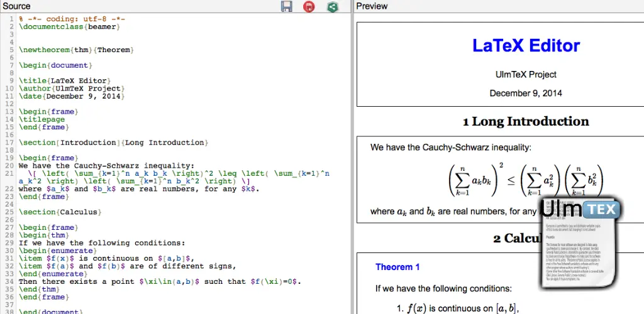The image size is (644, 314).
Task: Click '1 Long Introduction' heading in preview
Action: [x=526, y=121]
